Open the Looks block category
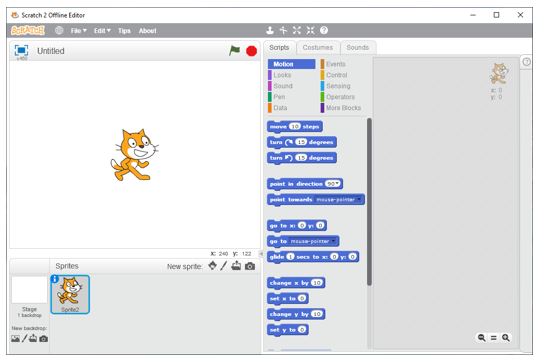The height and width of the screenshot is (363, 545). coord(282,75)
